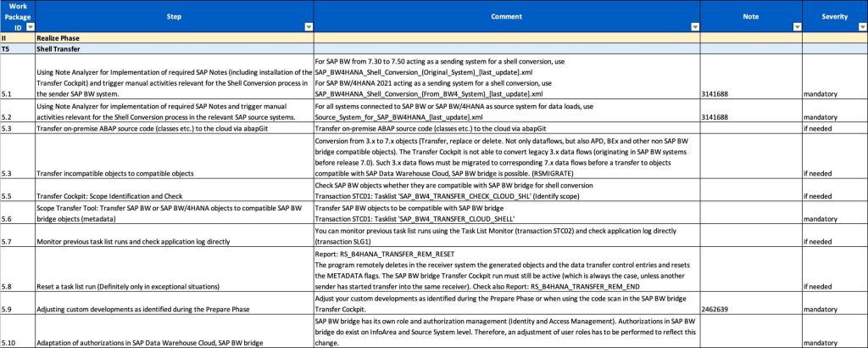The height and width of the screenshot is (348, 868).
Task: Open the Note column filter dropdown
Action: pyautogui.click(x=797, y=26)
